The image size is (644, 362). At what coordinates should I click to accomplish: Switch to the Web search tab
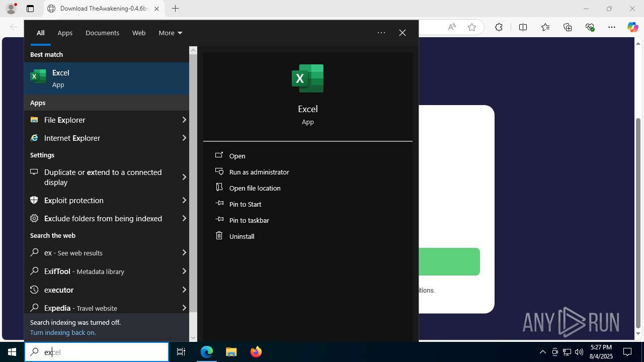(x=139, y=33)
